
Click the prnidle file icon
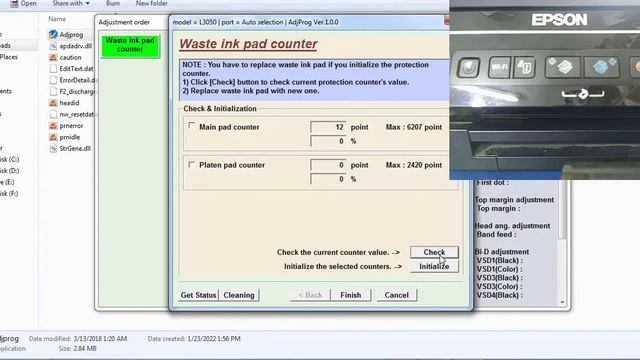tap(53, 137)
